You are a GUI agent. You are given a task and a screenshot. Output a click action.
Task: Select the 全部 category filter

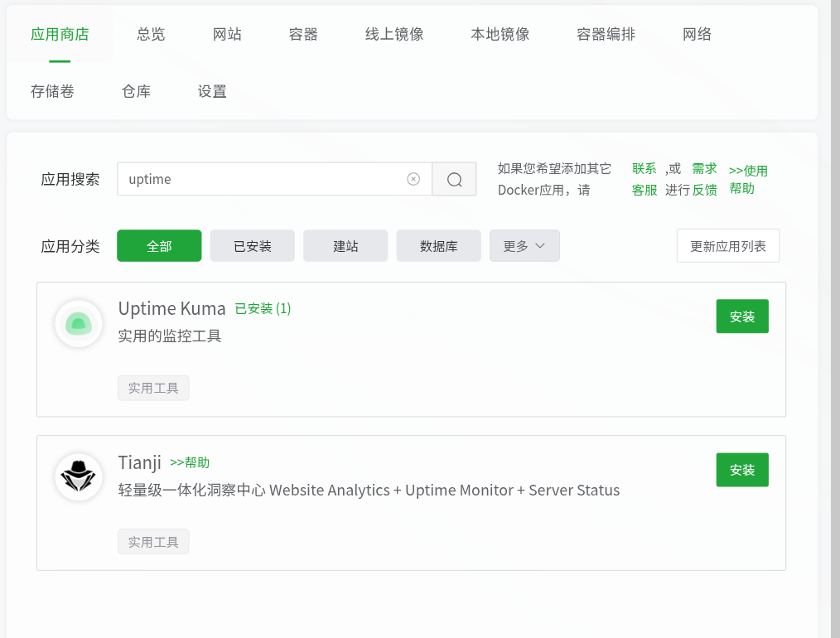(x=159, y=246)
